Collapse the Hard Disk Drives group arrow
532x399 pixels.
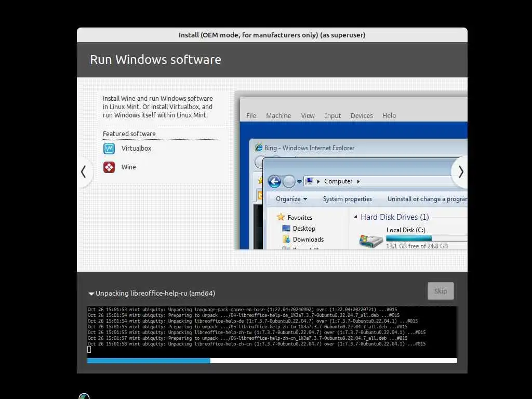tap(355, 217)
